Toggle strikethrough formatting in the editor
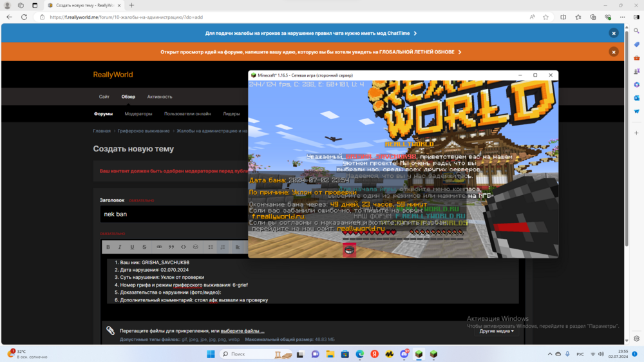The height and width of the screenshot is (362, 644). pyautogui.click(x=144, y=247)
